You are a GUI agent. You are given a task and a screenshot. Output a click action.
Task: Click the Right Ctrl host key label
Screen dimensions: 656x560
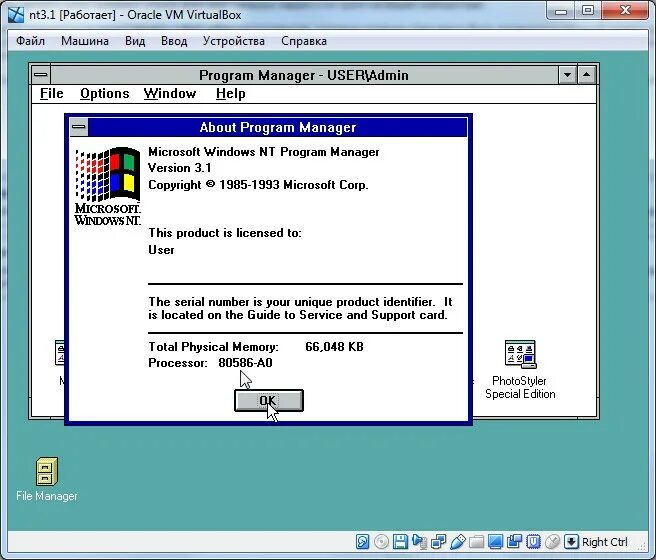point(605,542)
